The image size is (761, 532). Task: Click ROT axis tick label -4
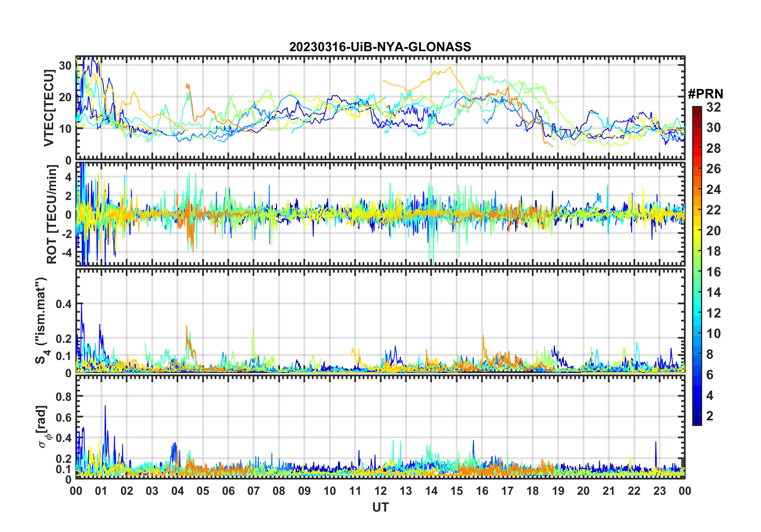[67, 253]
